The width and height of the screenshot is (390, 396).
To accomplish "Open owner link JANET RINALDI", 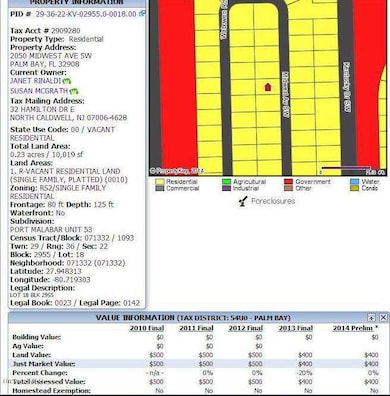I will tap(35, 81).
